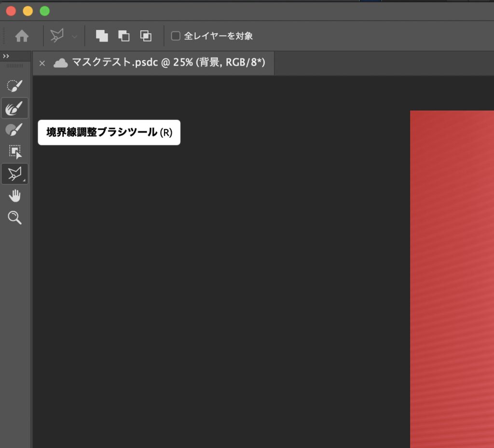Choose the Brush tool in the toolbar
Viewport: 494px width, 448px height.
click(14, 130)
